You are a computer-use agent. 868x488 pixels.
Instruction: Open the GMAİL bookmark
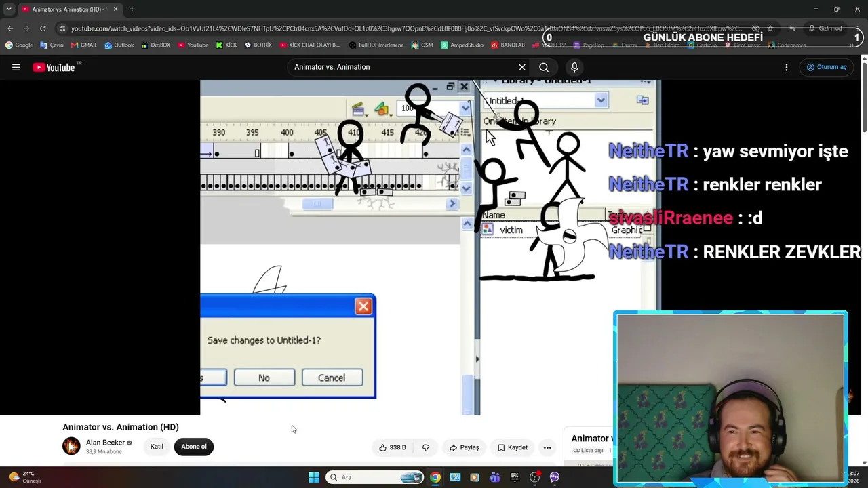click(84, 45)
